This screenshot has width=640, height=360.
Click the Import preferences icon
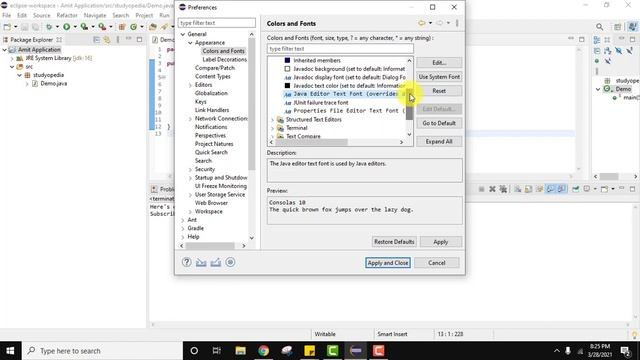point(201,262)
